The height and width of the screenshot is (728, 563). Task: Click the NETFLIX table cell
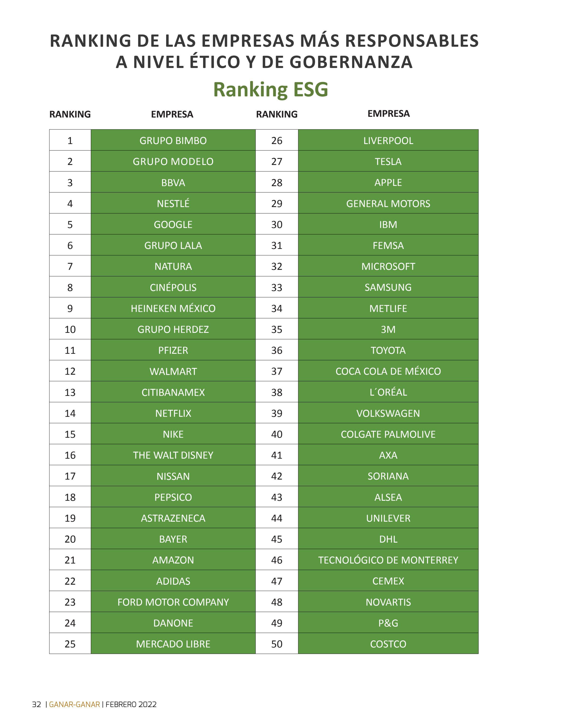(173, 413)
